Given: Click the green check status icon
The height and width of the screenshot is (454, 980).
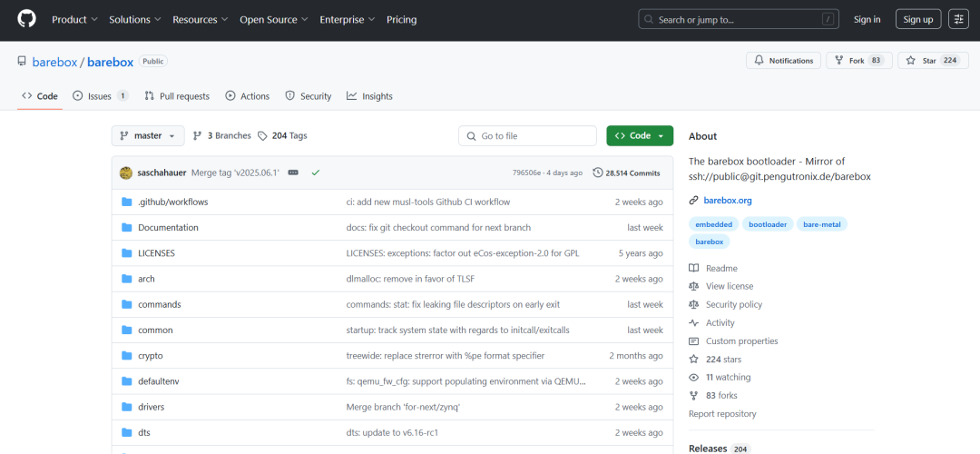Looking at the screenshot, I should [x=316, y=173].
